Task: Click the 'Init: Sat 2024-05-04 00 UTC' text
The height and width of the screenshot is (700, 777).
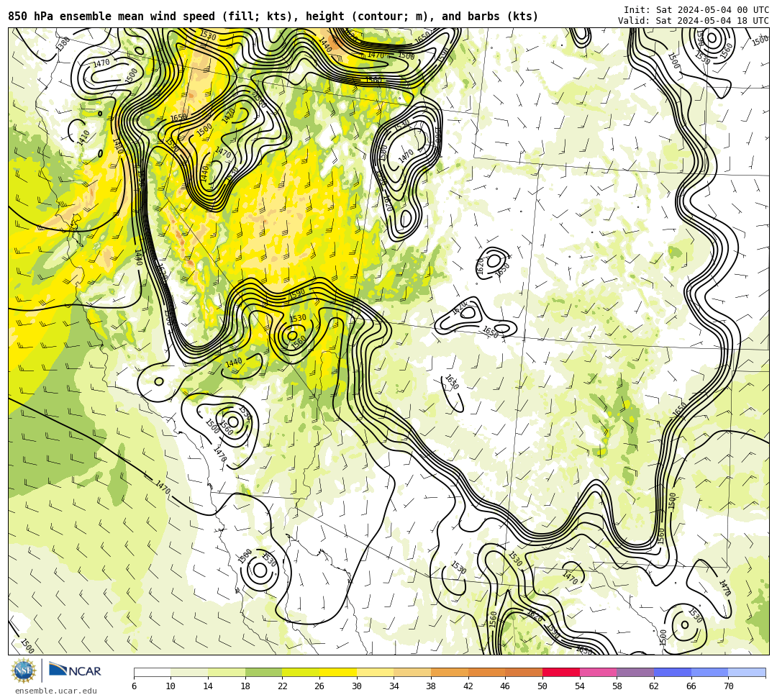Action: click(x=696, y=10)
